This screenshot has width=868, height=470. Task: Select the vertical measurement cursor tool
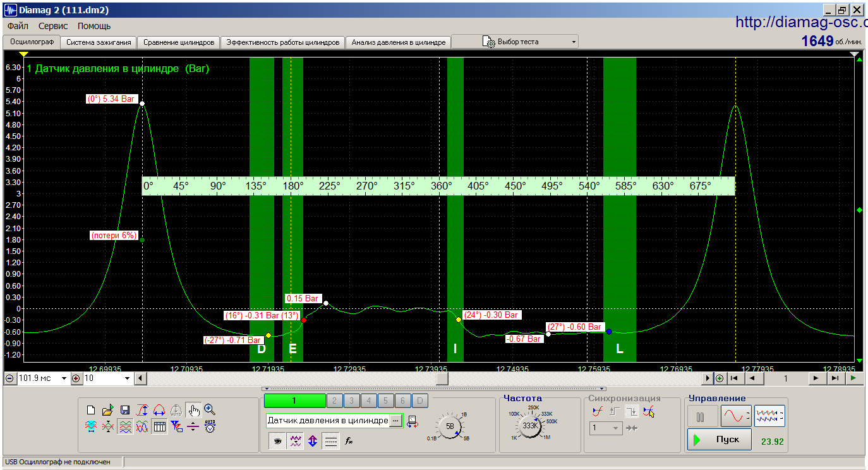(x=142, y=410)
